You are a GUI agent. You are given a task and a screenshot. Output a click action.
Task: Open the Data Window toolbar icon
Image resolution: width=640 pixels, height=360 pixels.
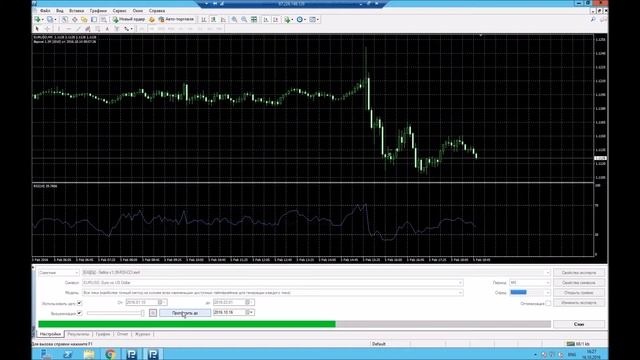pyautogui.click(x=75, y=19)
